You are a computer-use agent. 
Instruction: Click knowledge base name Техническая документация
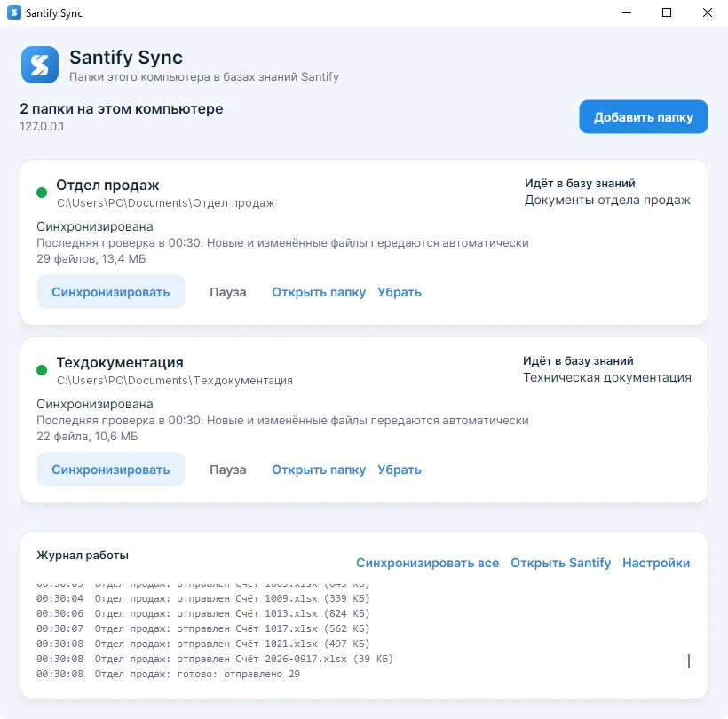click(x=607, y=377)
